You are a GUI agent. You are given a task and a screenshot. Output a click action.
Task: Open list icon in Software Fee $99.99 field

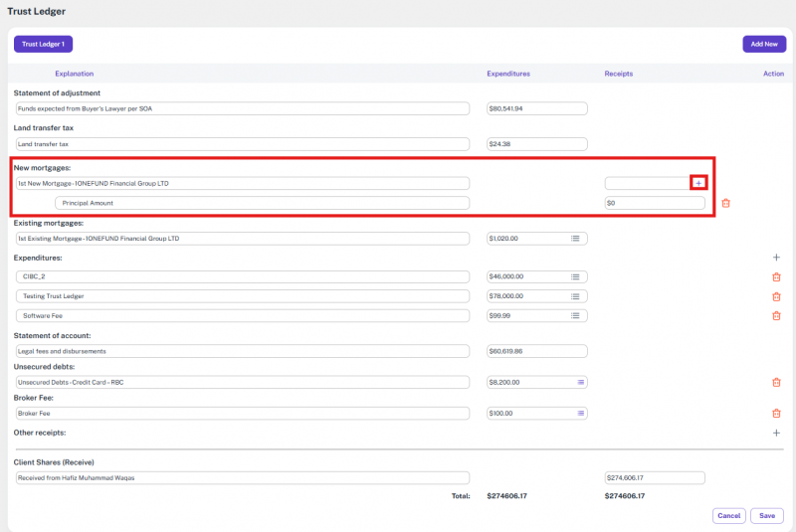(575, 315)
